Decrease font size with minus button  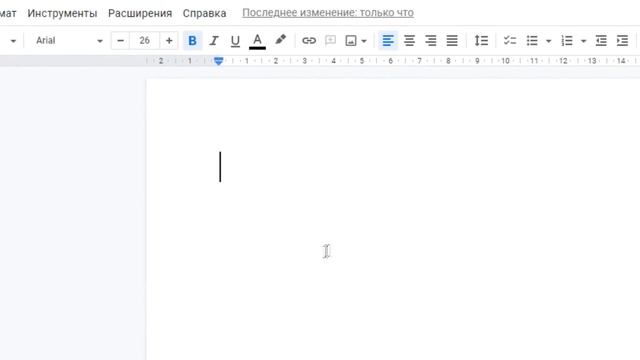point(120,40)
